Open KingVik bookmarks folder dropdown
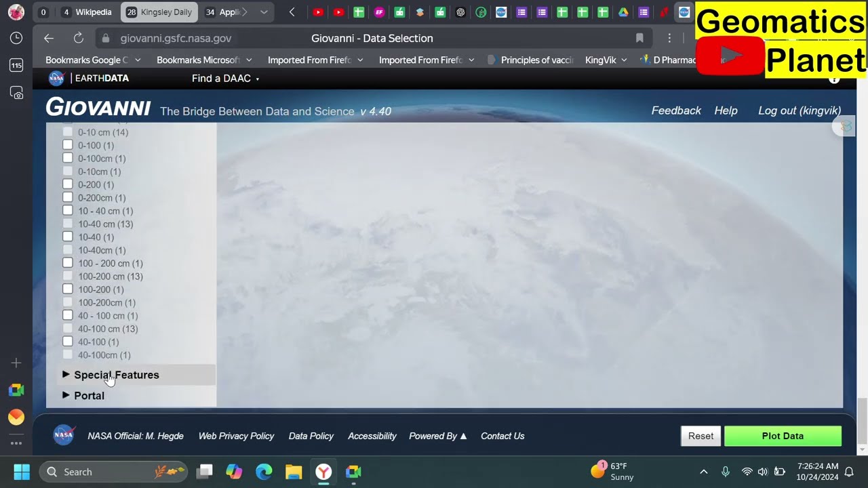Screen dimensions: 868x488 click(x=606, y=60)
